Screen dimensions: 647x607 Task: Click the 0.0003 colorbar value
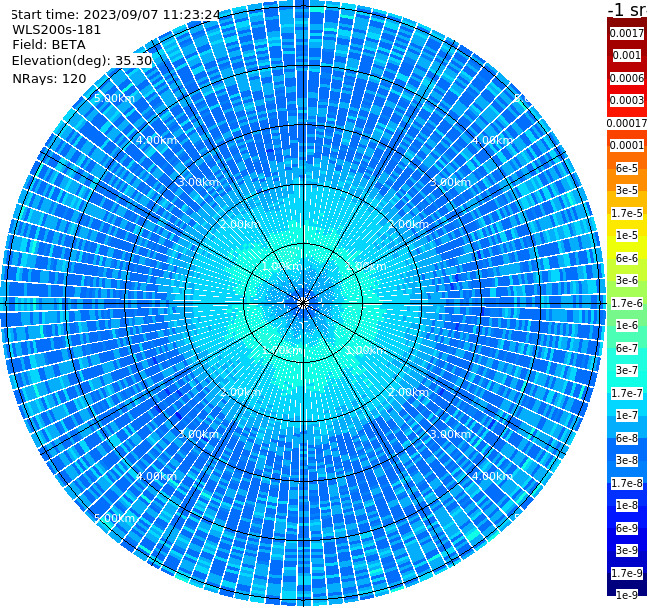(627, 100)
